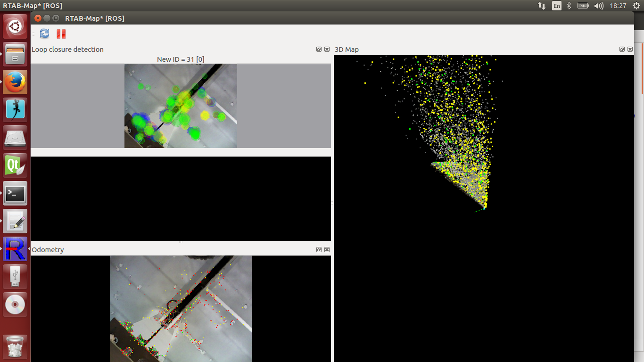Viewport: 644px width, 362px height.
Task: Close the Odometry dock panel
Action: [x=327, y=250]
